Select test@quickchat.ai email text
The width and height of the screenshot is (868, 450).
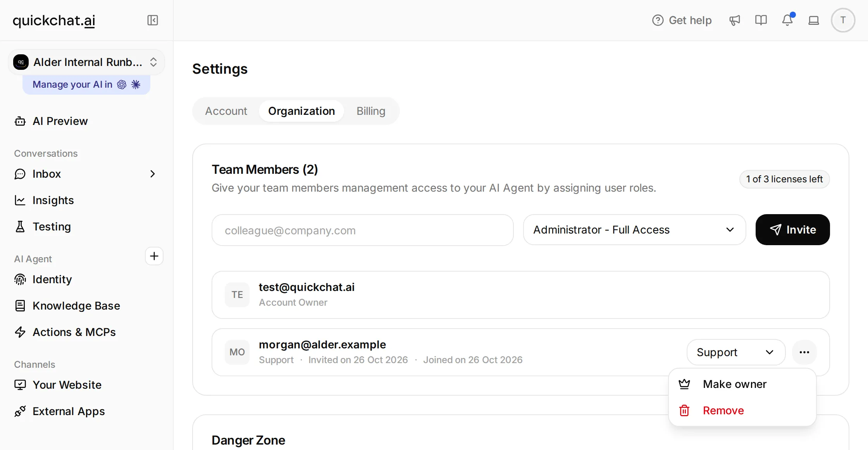coord(307,287)
